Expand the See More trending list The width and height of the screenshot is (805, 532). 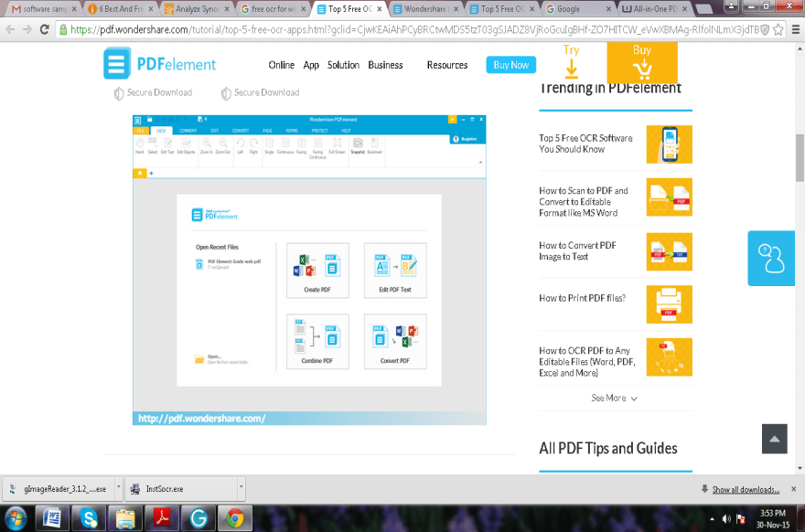click(615, 399)
